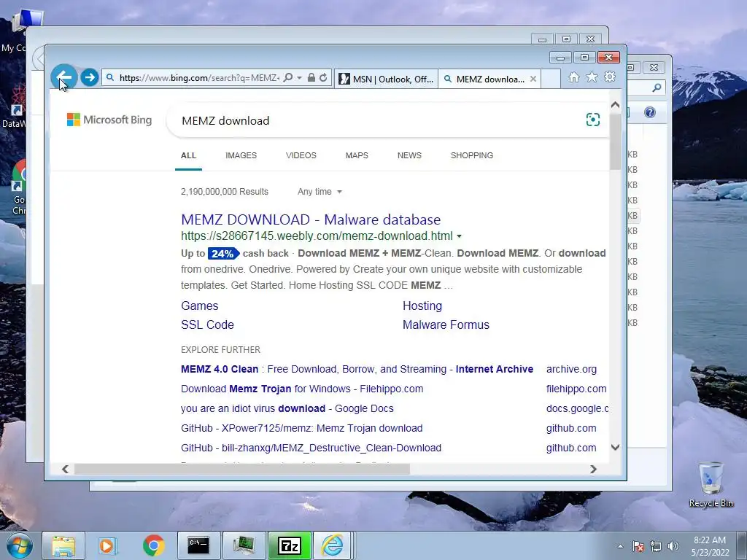Open the device monitor taskbar icon beside Command Prompt
The width and height of the screenshot is (747, 560).
[x=244, y=545]
